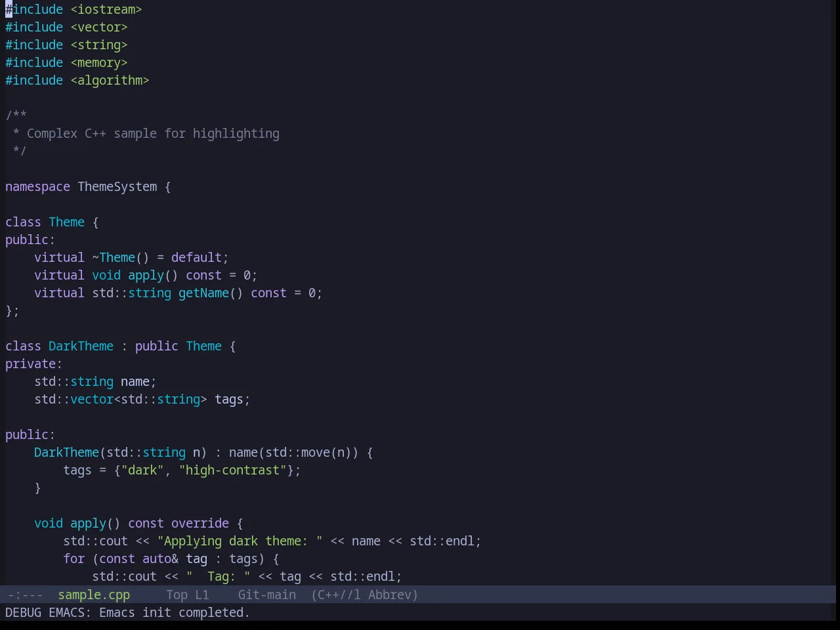Click the string "Applying dark theme: "
Viewport: 840px width, 630px height.
[x=240, y=541]
